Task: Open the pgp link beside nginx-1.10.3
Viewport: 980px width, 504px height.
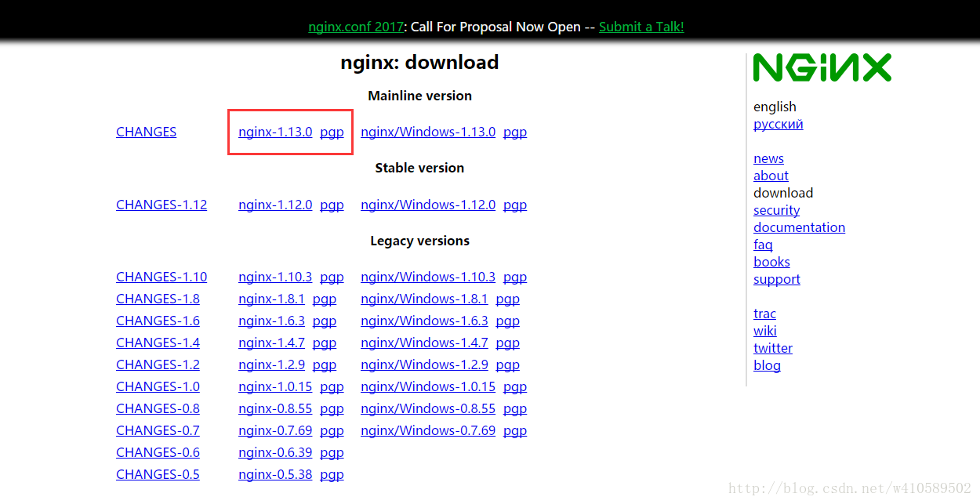Action: point(332,277)
